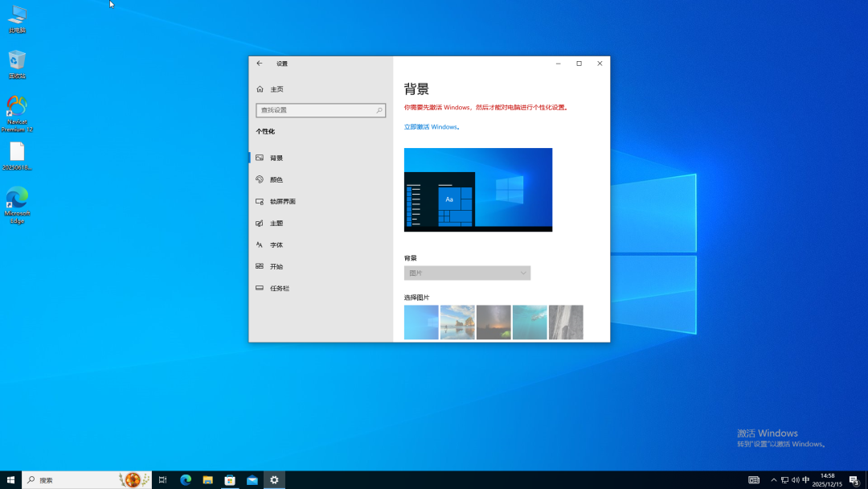Open the 主题 themes page

pos(321,223)
